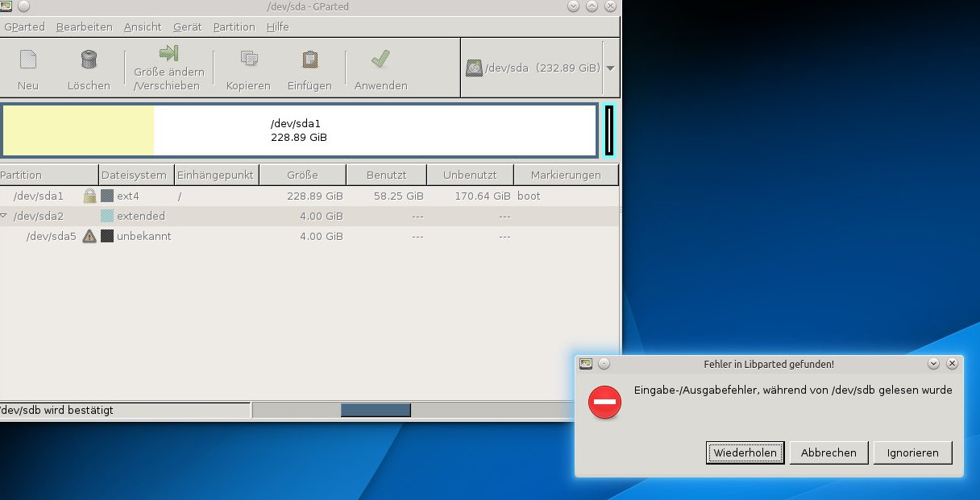Sort by the Benutzt column header

(386, 175)
